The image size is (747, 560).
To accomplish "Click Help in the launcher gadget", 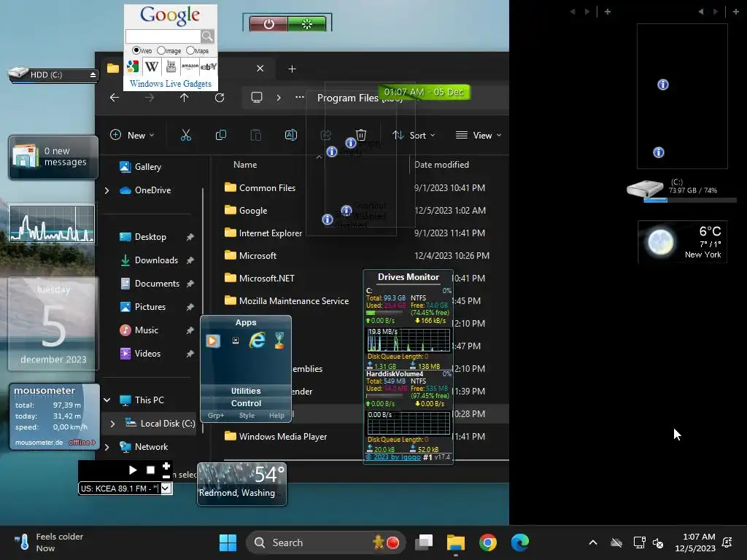I will 276,415.
